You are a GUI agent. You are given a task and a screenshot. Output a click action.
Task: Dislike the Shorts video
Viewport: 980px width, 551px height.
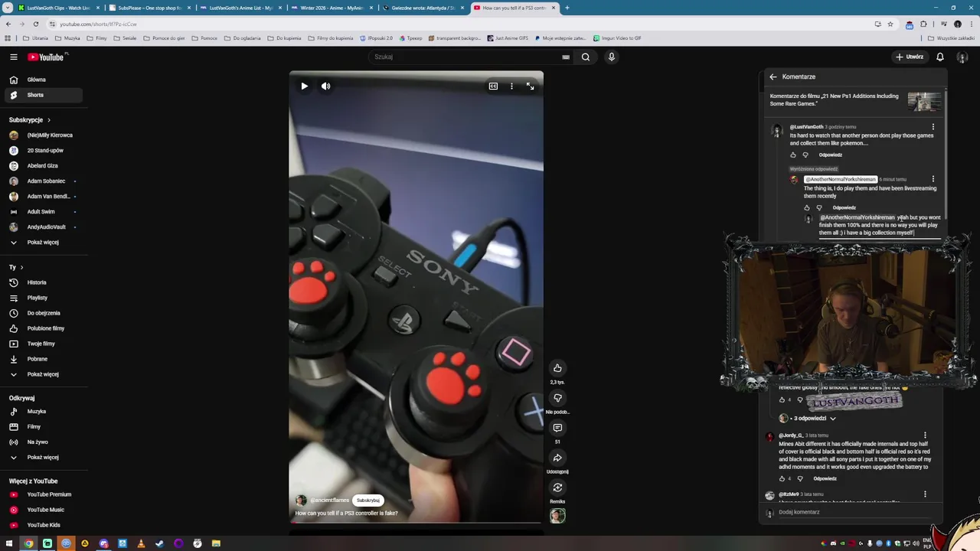557,398
